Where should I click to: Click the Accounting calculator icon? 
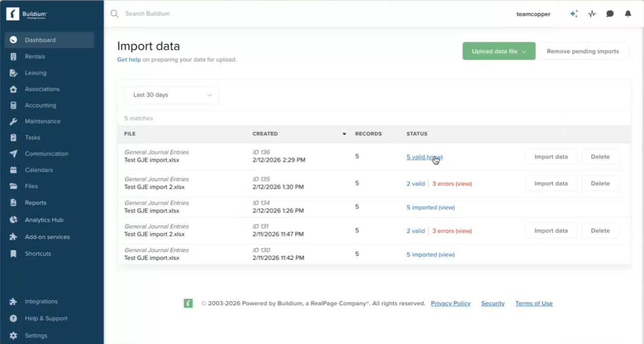tap(13, 105)
